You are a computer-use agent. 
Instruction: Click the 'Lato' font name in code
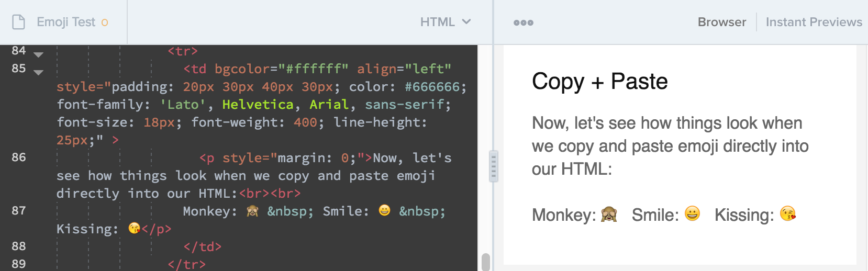(x=183, y=105)
